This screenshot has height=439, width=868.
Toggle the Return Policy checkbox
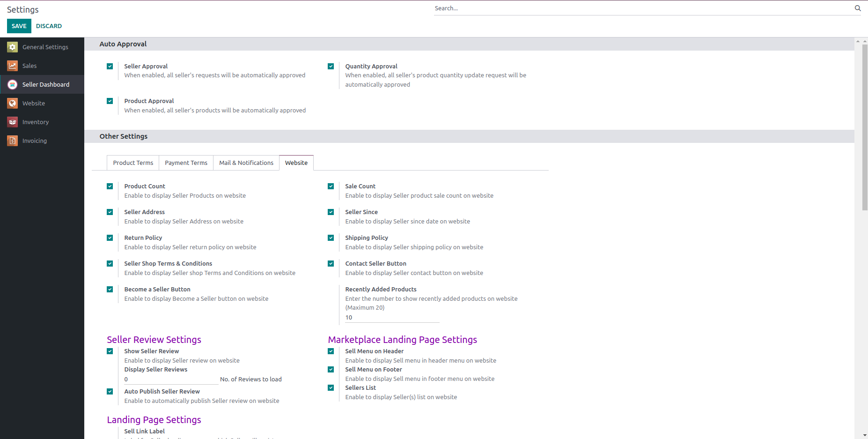(110, 238)
